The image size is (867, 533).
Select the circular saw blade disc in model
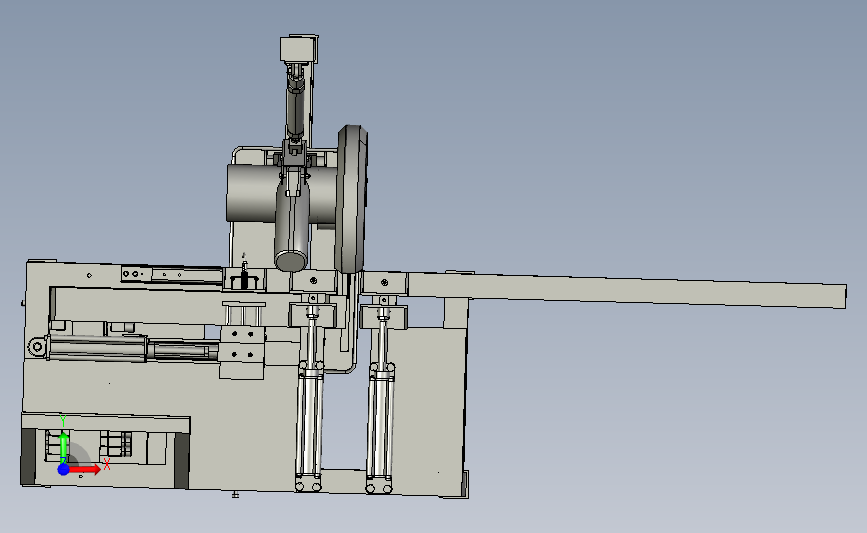point(352,199)
